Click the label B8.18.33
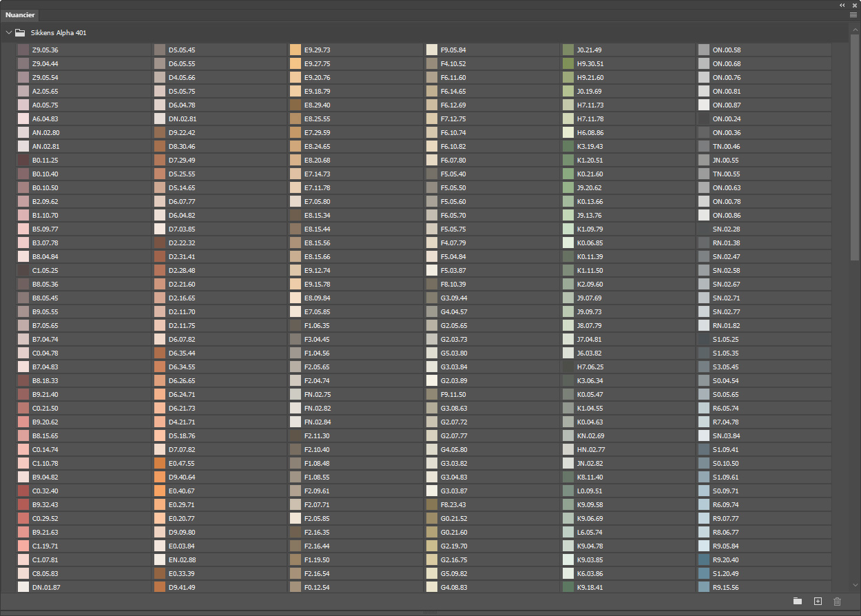Screen dimensions: 861x616 (45, 380)
